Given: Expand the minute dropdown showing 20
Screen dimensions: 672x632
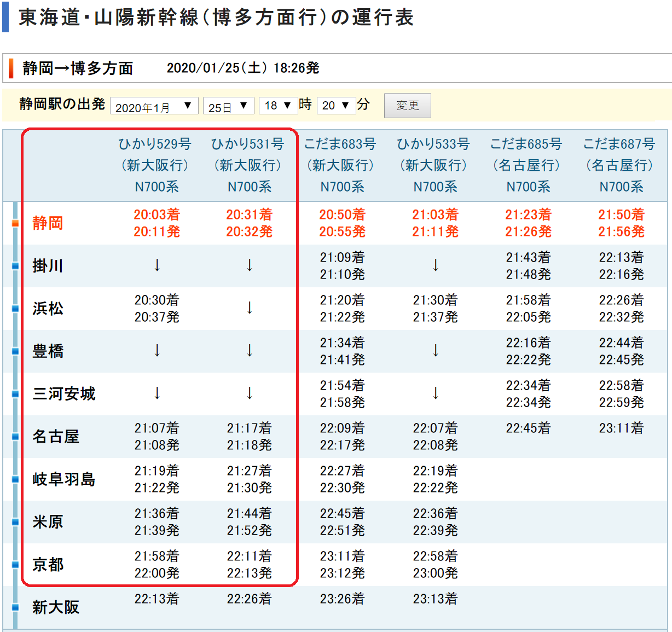Looking at the screenshot, I should 335,106.
